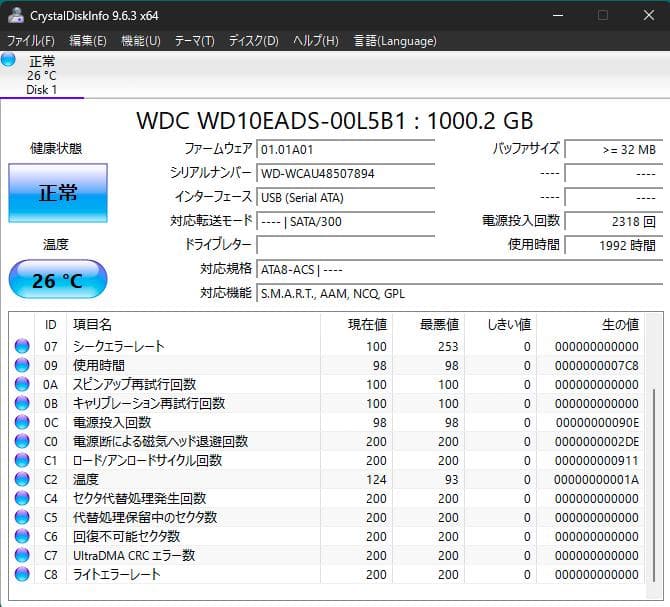Viewport: 670px width, 607px height.
Task: Click status orb for C1 ロード/アンロードサイクル回数 row
Action: coord(22,460)
